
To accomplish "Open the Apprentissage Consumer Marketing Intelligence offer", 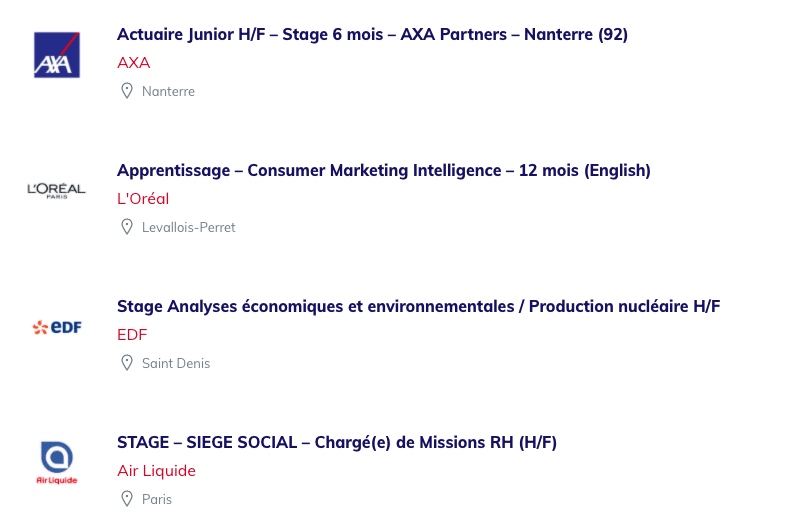I will click(x=384, y=170).
